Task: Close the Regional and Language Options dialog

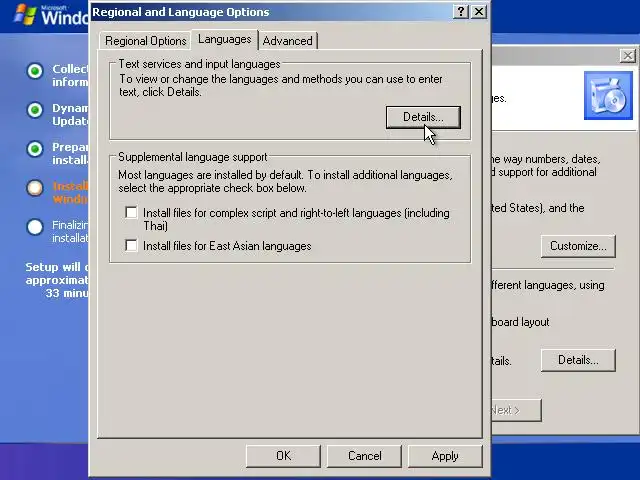Action: coord(479,12)
